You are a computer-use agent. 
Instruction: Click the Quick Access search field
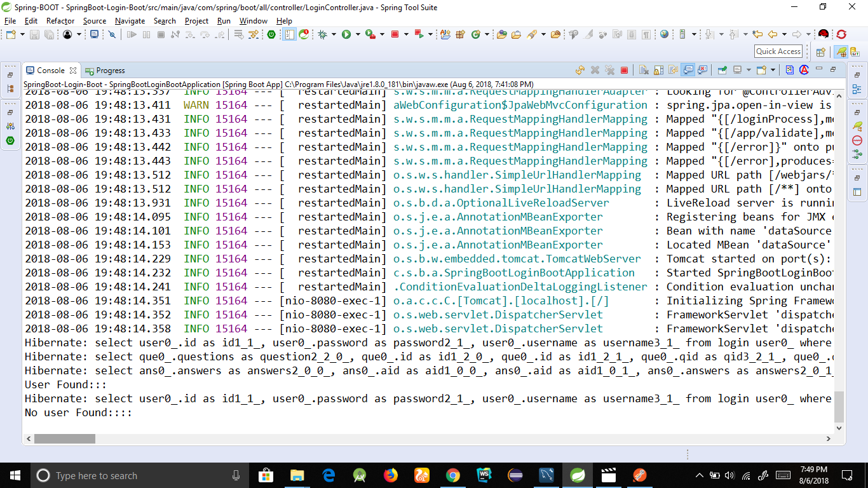778,51
